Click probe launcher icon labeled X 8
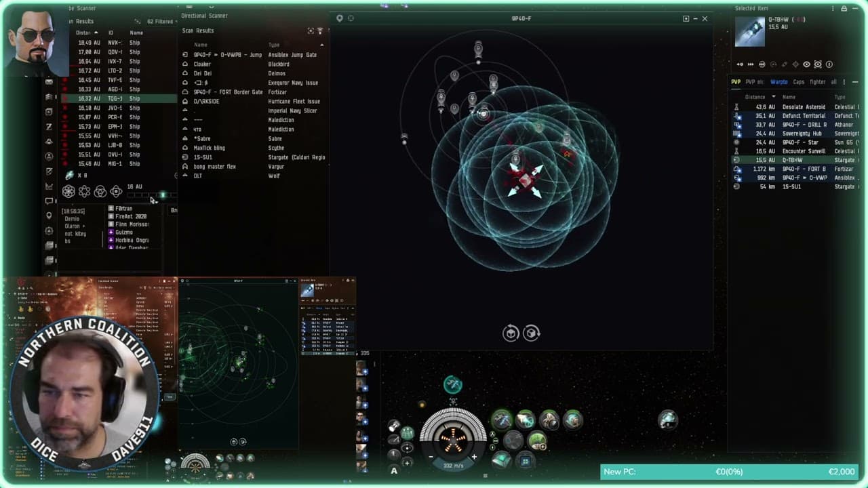The image size is (868, 488). (69, 175)
